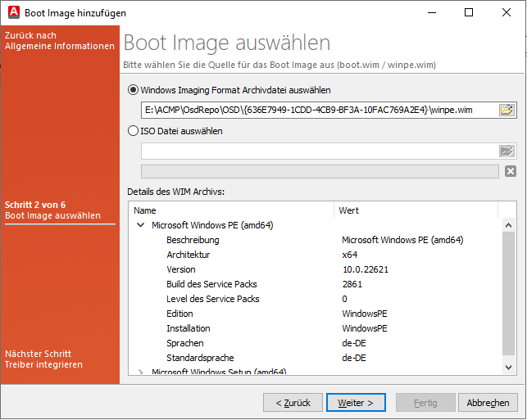Jump to next step Treiber integrieren
Viewport: 527px width, 420px height.
pos(43,359)
